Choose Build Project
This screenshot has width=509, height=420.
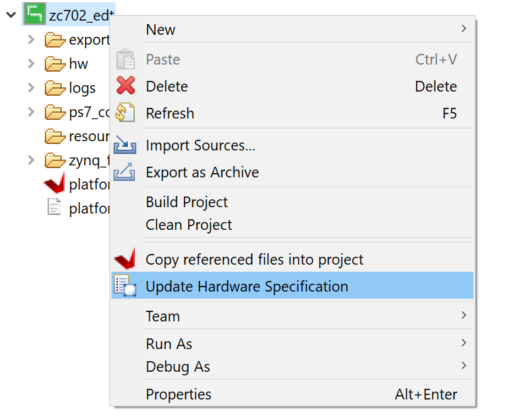[x=292, y=201]
